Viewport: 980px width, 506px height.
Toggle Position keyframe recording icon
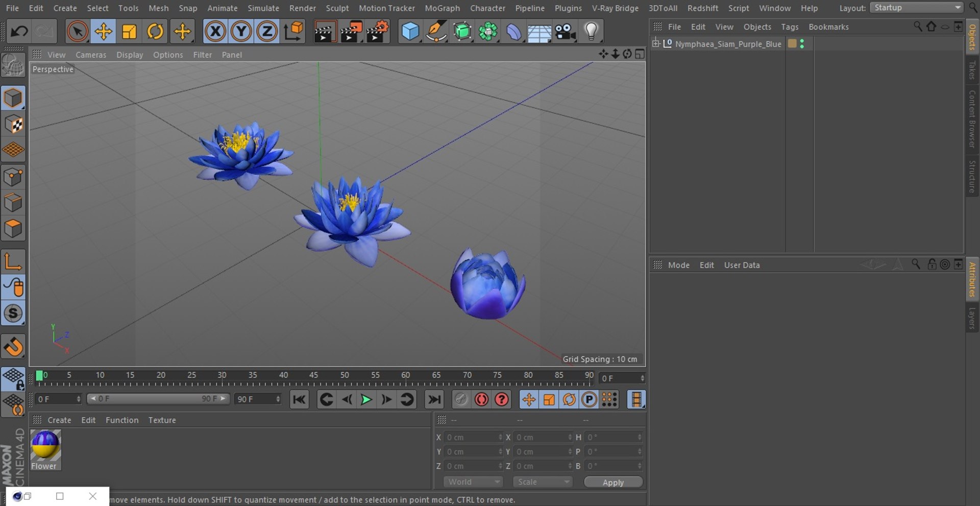pyautogui.click(x=529, y=399)
